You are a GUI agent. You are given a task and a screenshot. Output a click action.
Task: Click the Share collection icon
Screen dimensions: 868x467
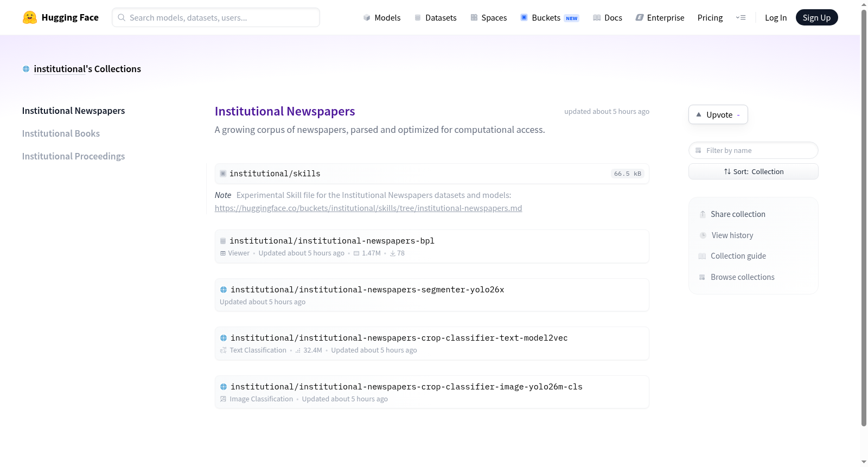703,214
